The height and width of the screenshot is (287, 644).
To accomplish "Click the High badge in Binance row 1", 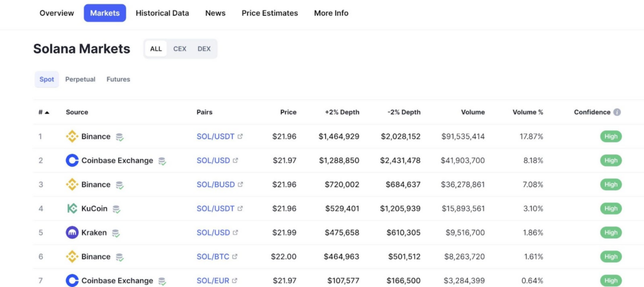I will coord(611,137).
